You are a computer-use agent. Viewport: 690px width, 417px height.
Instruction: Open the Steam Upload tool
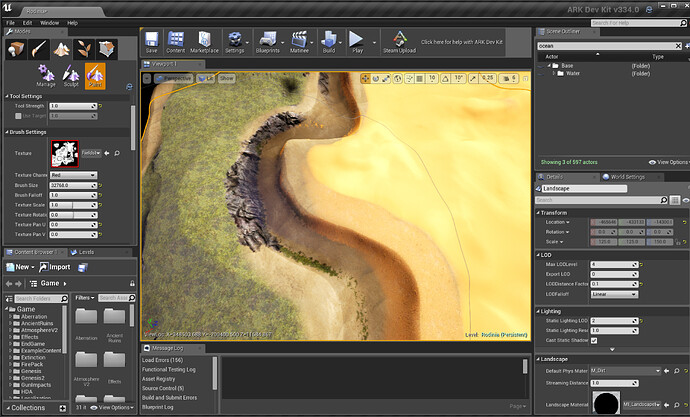pos(399,42)
